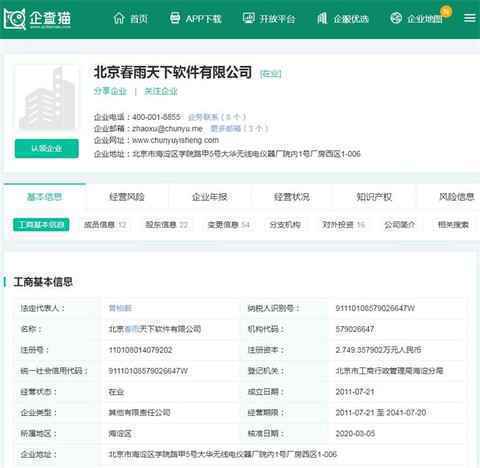Screen dimensions: 480x468
Task: Switch to the 企业年报 tab
Action: 209,197
